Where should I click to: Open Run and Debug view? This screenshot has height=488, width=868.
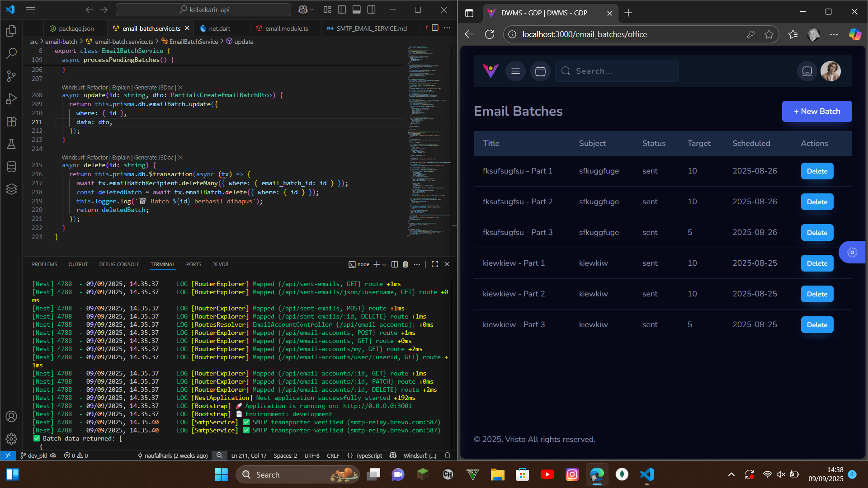pos(11,99)
